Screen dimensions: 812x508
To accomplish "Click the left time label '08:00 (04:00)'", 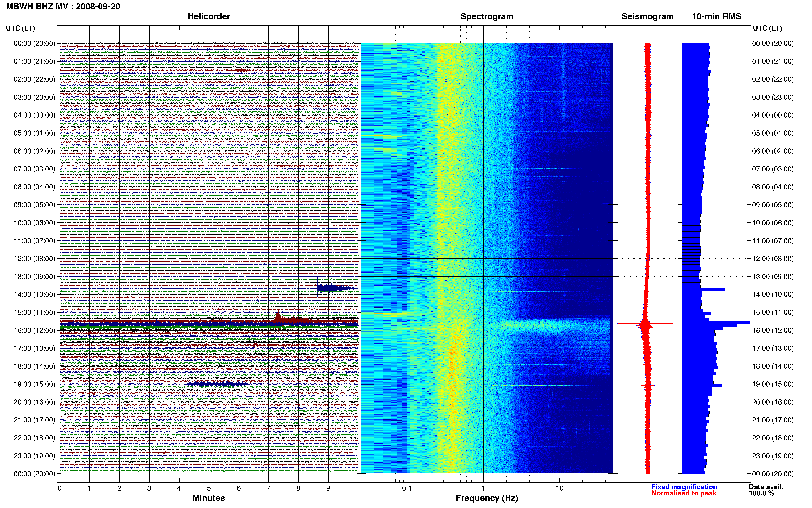I will 34,187.
